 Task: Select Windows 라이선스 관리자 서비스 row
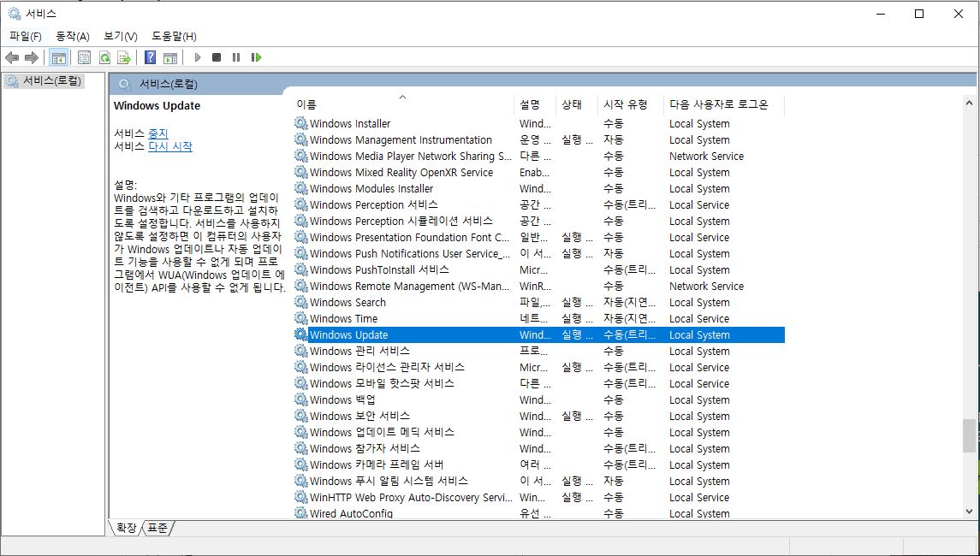point(538,367)
